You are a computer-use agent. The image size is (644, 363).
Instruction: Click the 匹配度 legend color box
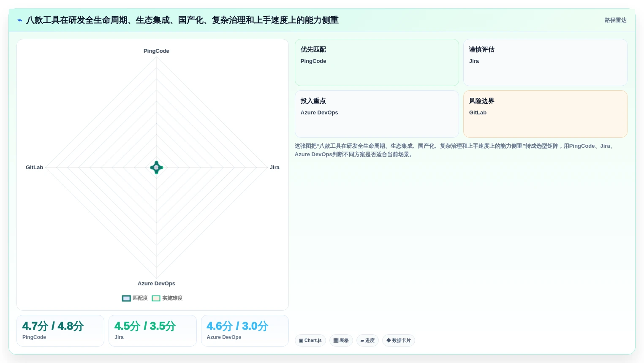pyautogui.click(x=126, y=298)
